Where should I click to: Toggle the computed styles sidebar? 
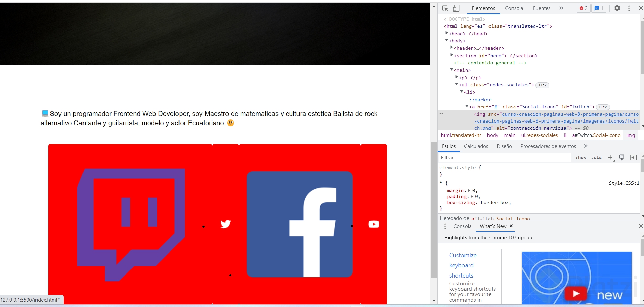tap(634, 157)
